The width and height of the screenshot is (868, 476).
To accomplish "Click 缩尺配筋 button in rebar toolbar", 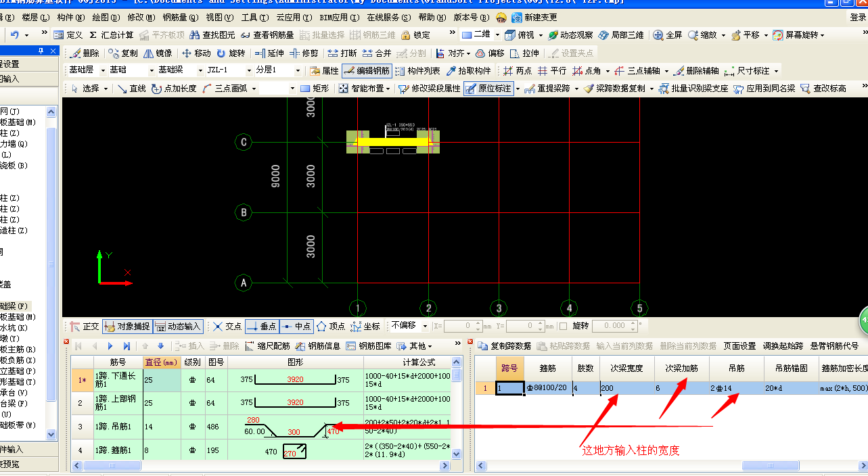I will pos(267,346).
